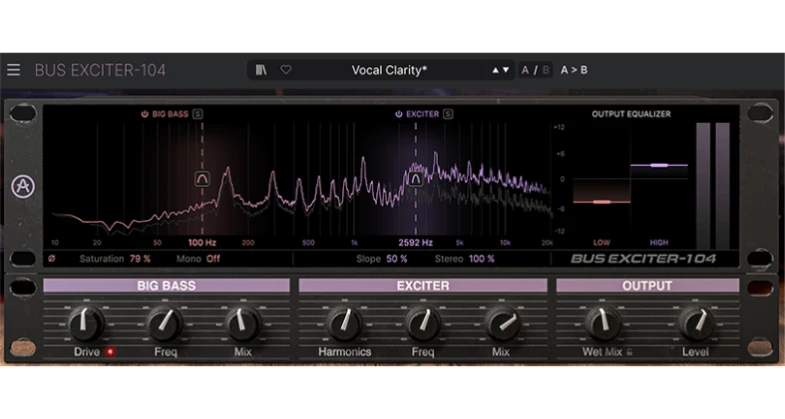
Task: Click the OUTPUT section header
Action: pyautogui.click(x=647, y=286)
